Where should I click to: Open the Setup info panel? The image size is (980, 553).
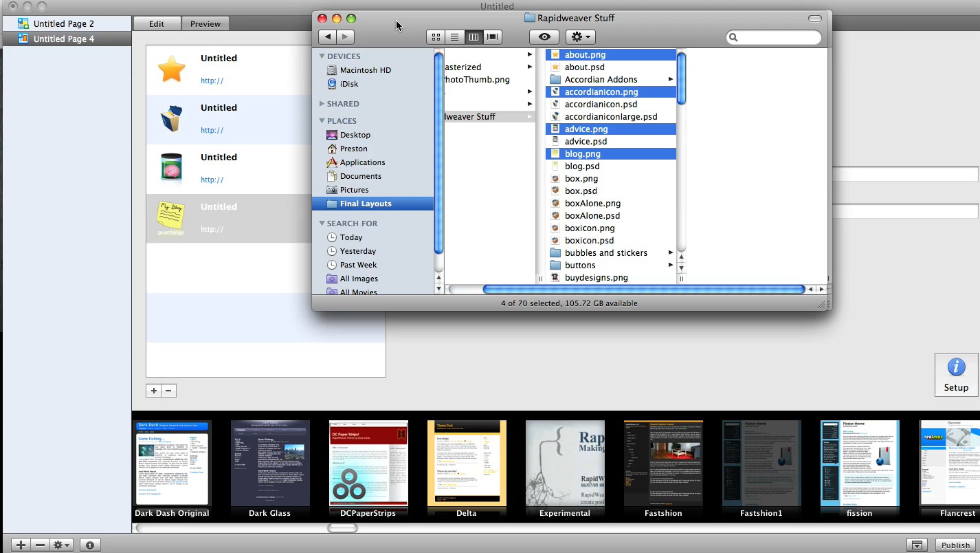click(x=956, y=375)
